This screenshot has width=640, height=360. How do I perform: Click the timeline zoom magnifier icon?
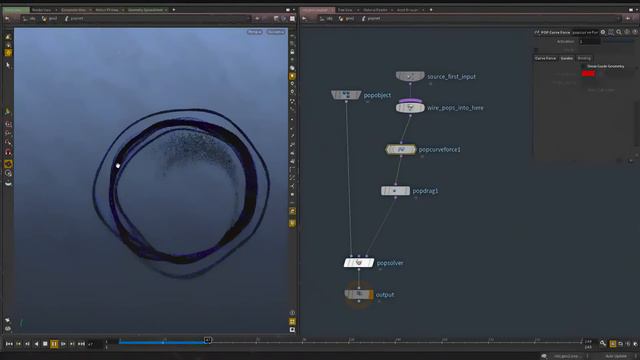(603, 344)
